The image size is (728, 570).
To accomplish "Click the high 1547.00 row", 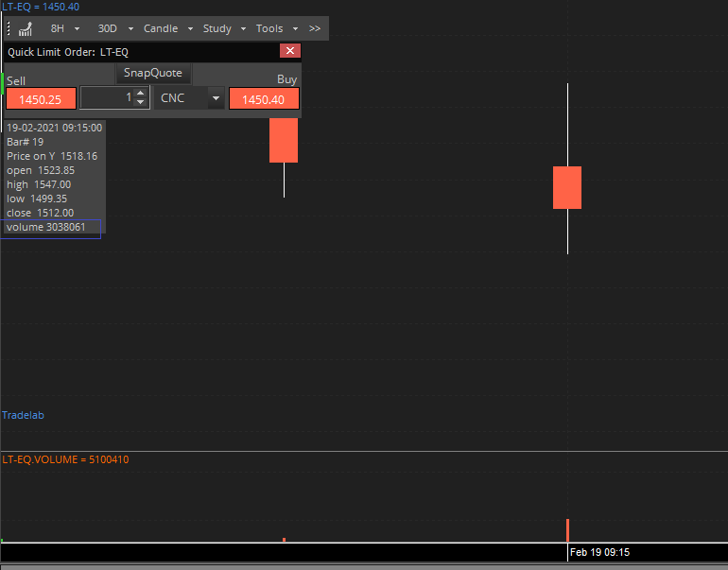I will coord(39,184).
